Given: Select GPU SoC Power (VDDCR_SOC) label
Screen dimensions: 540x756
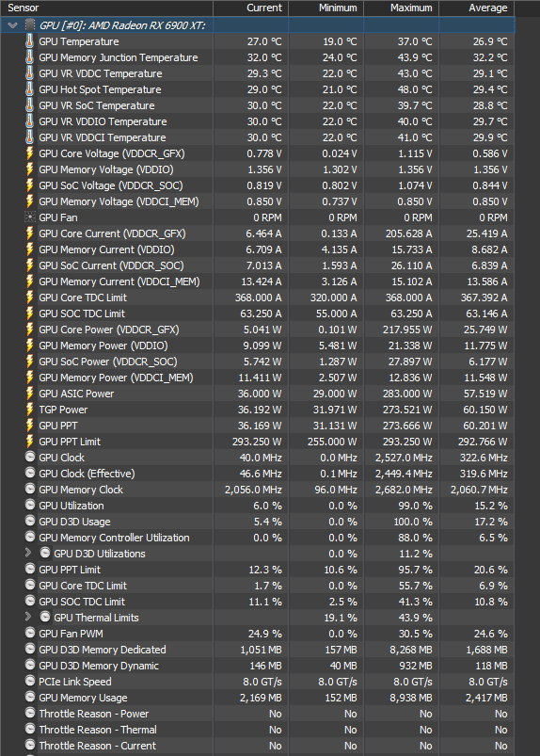Looking at the screenshot, I should [x=108, y=362].
